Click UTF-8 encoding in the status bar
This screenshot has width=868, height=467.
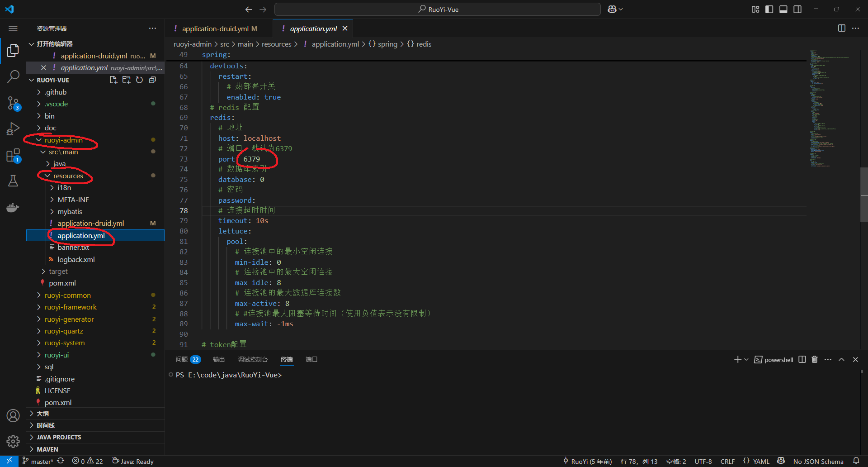click(x=703, y=461)
